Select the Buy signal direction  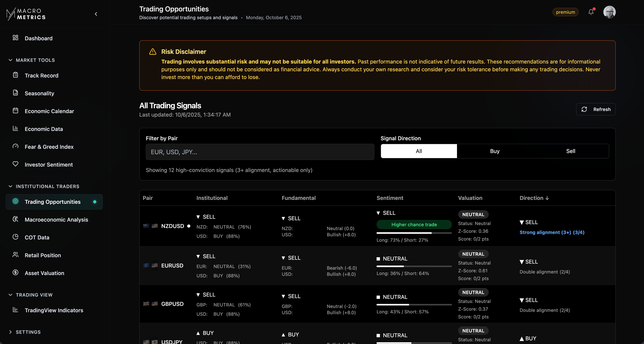(495, 151)
